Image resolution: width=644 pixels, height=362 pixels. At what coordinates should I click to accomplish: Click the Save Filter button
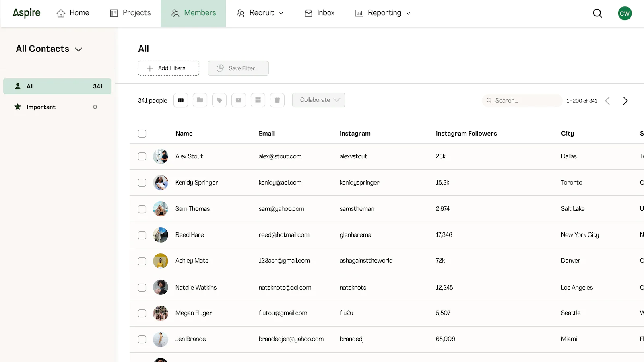238,68
